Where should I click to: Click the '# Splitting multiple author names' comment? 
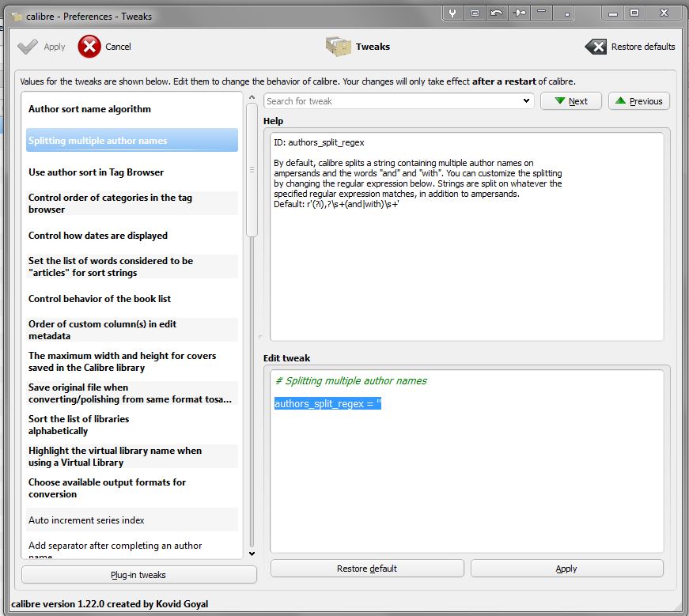pyautogui.click(x=351, y=380)
